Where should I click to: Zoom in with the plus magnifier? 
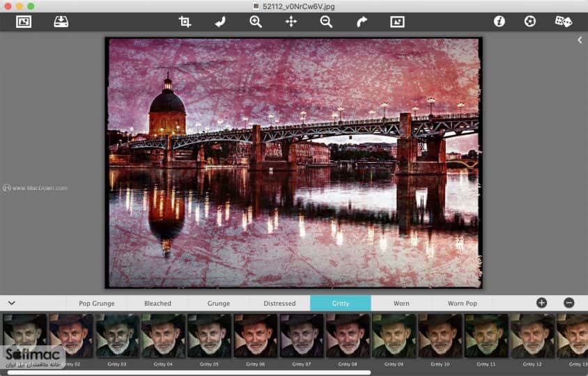click(256, 22)
